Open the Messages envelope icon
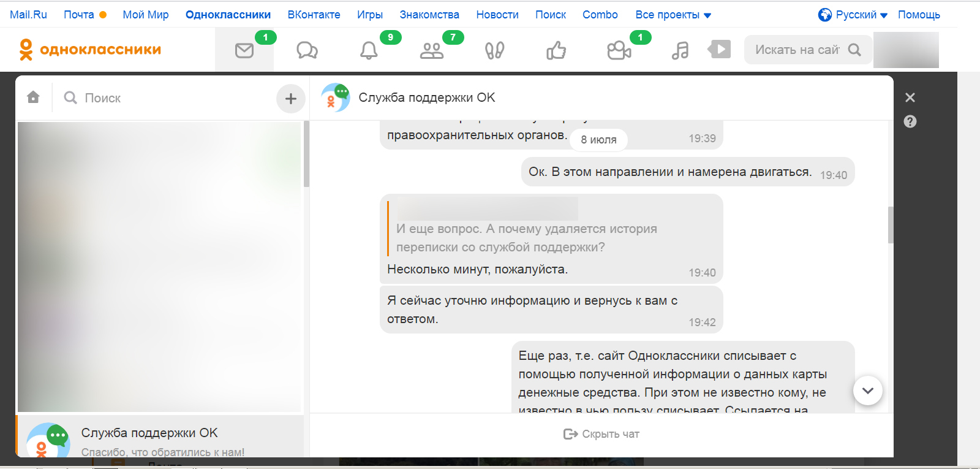The image size is (980, 469). point(244,50)
